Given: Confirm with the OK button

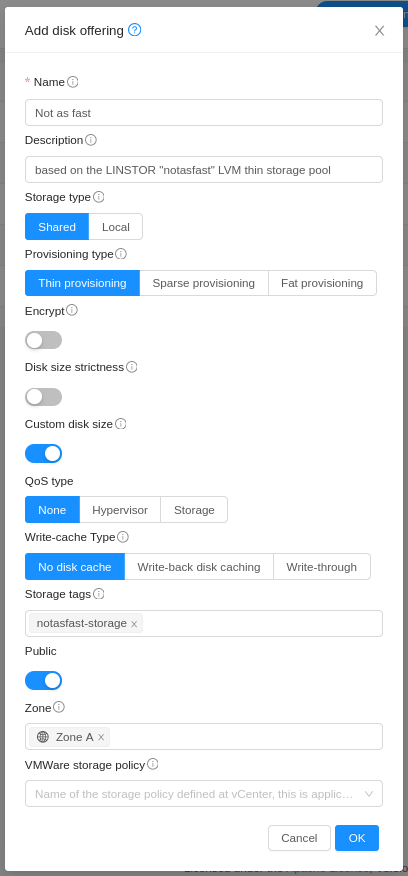Looking at the screenshot, I should point(357,838).
